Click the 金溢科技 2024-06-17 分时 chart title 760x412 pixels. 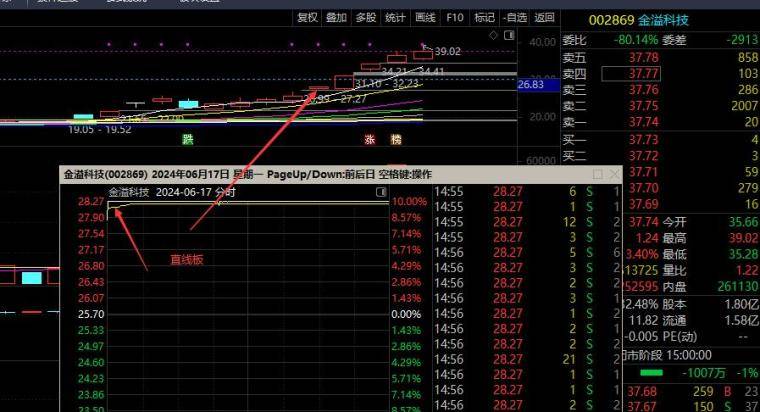172,192
